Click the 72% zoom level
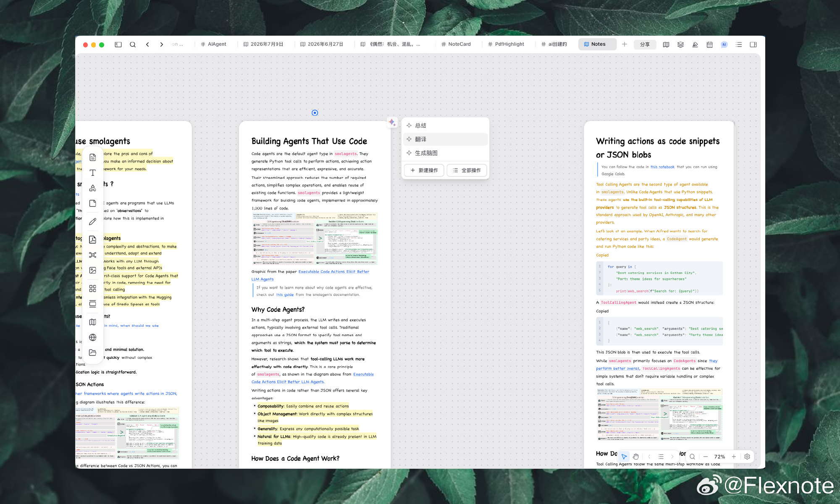Image resolution: width=840 pixels, height=504 pixels. (x=719, y=457)
